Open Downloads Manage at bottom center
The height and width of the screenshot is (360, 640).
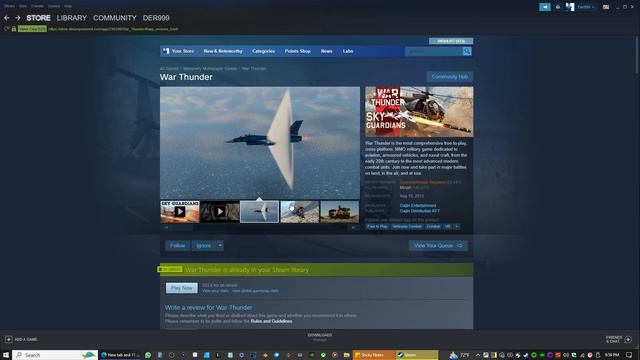click(320, 337)
